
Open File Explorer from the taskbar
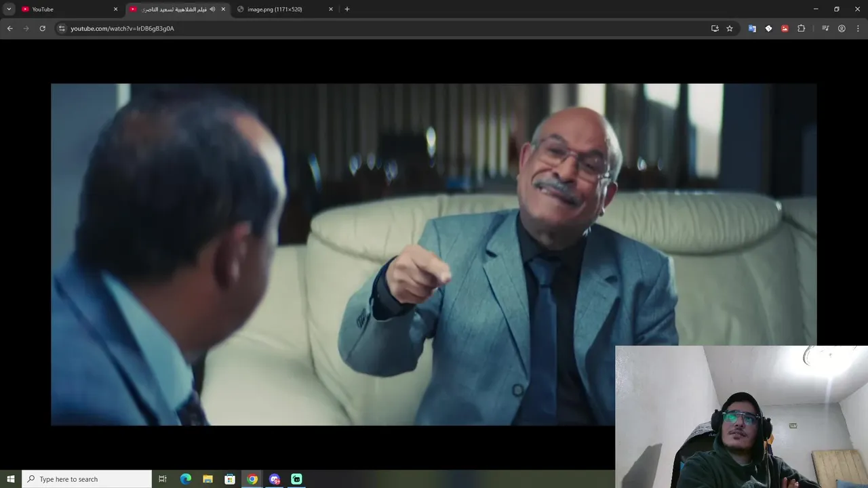(x=208, y=479)
